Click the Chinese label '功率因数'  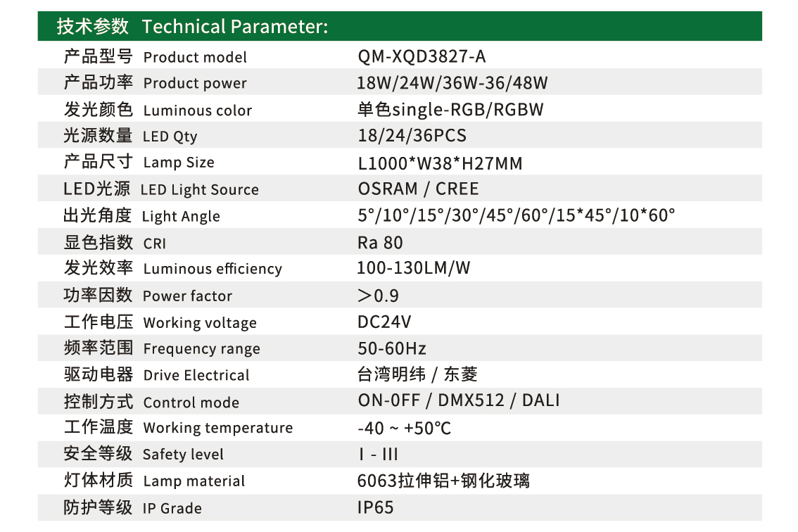click(98, 296)
